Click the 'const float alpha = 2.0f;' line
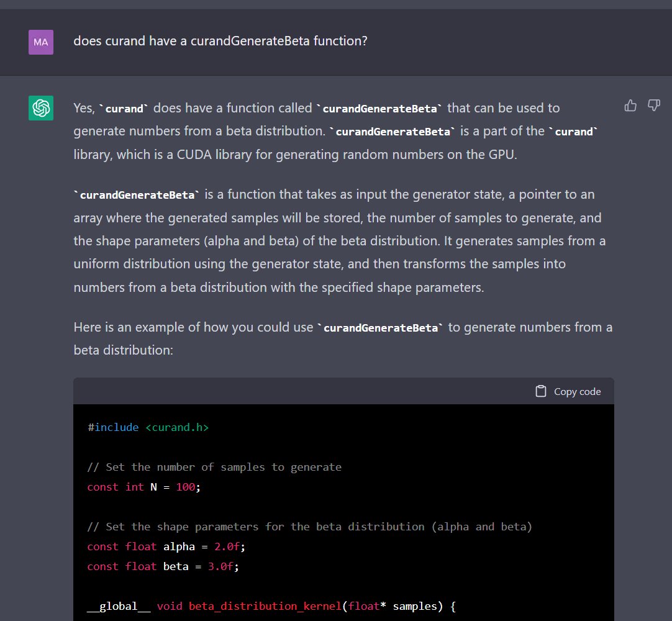 click(166, 546)
